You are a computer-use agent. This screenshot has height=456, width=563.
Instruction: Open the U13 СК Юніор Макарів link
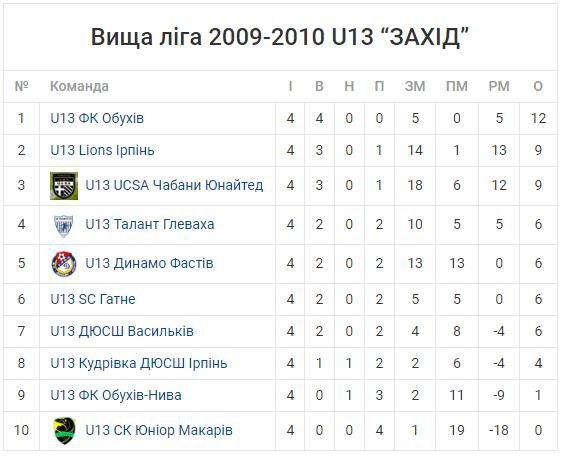159,430
